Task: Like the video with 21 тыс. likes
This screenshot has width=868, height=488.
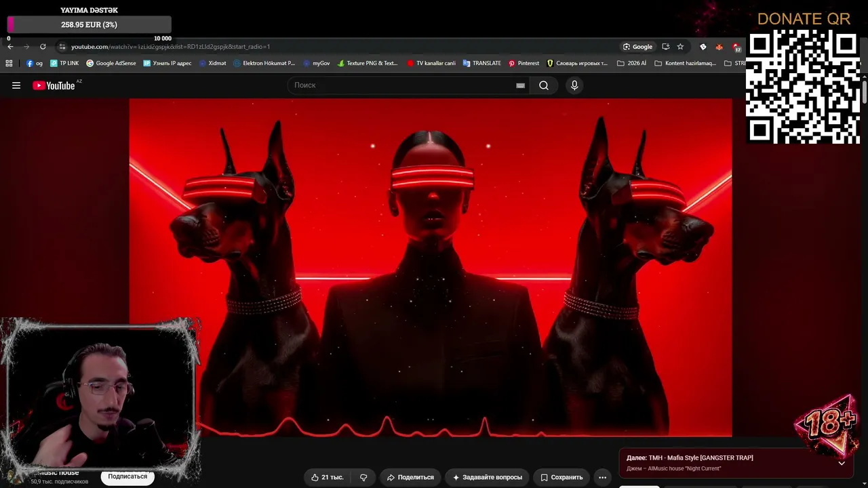Action: point(328,477)
